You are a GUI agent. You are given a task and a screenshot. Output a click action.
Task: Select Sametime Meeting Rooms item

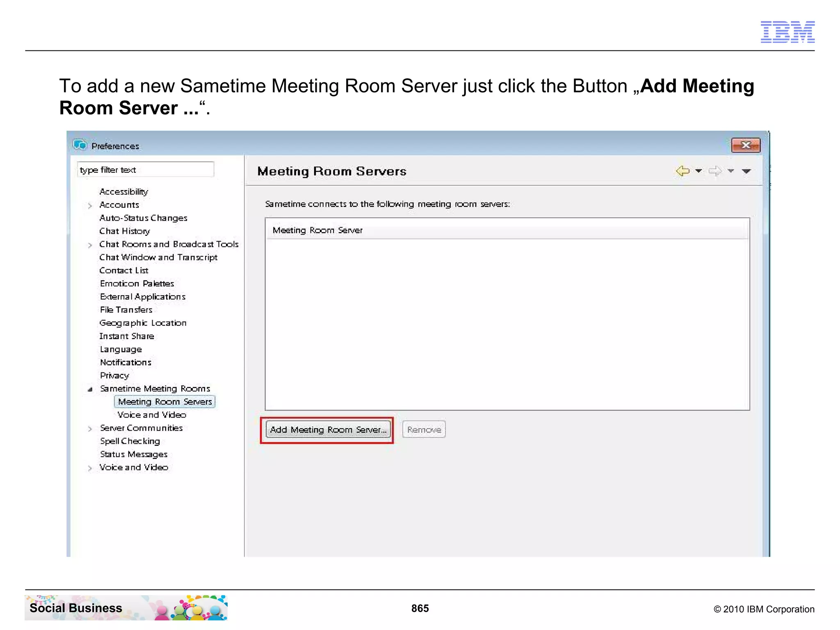(155, 388)
